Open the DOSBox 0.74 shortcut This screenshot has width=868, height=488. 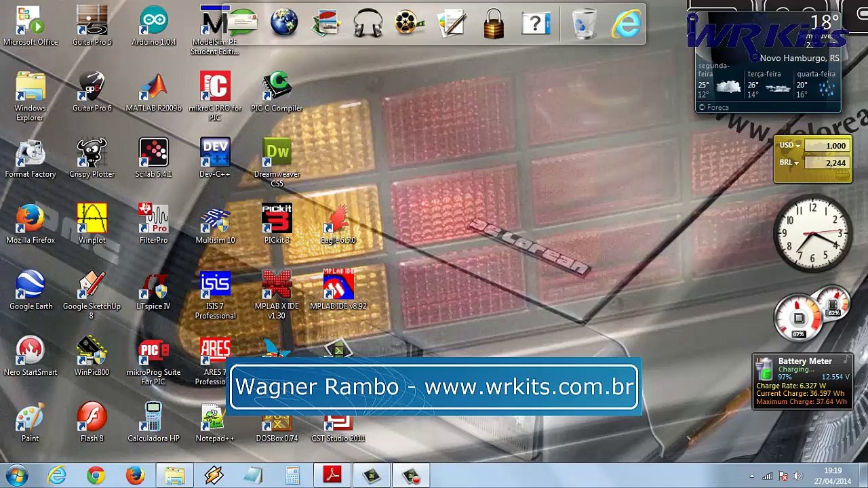[277, 427]
